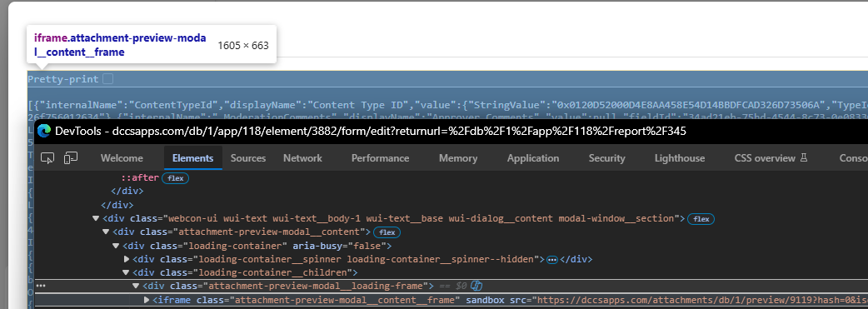Image resolution: width=868 pixels, height=309 pixels.
Task: Collapse the attachment-preview-modal__loading-frame div
Action: 136,286
